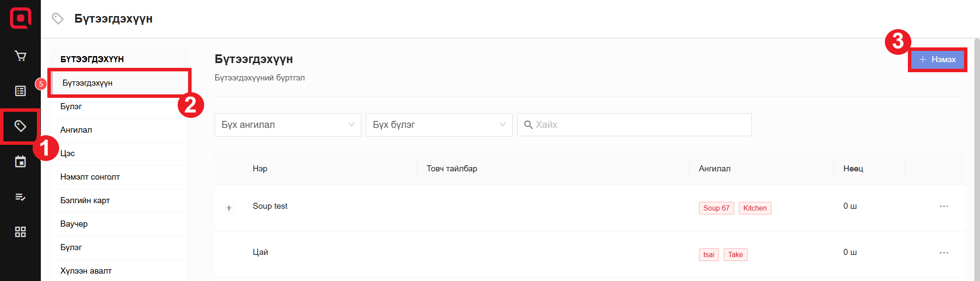Open the Бүх ангилал dropdown
The image size is (980, 281).
tap(288, 125)
